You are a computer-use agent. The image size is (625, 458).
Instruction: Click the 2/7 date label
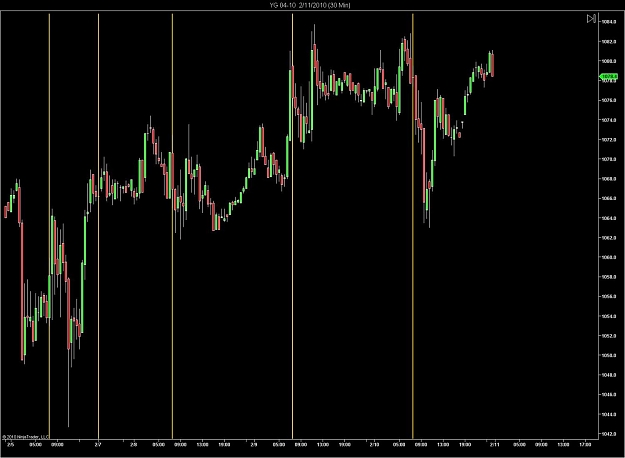[98, 444]
